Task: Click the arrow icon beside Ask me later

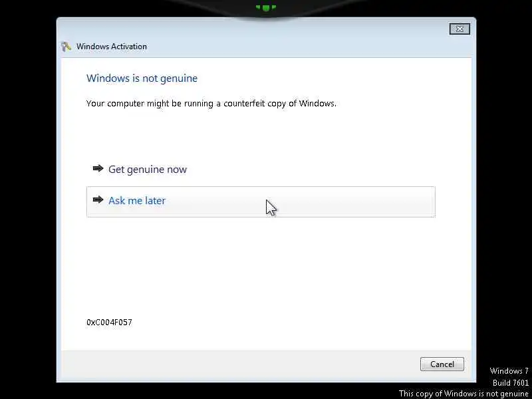Action: tap(98, 199)
